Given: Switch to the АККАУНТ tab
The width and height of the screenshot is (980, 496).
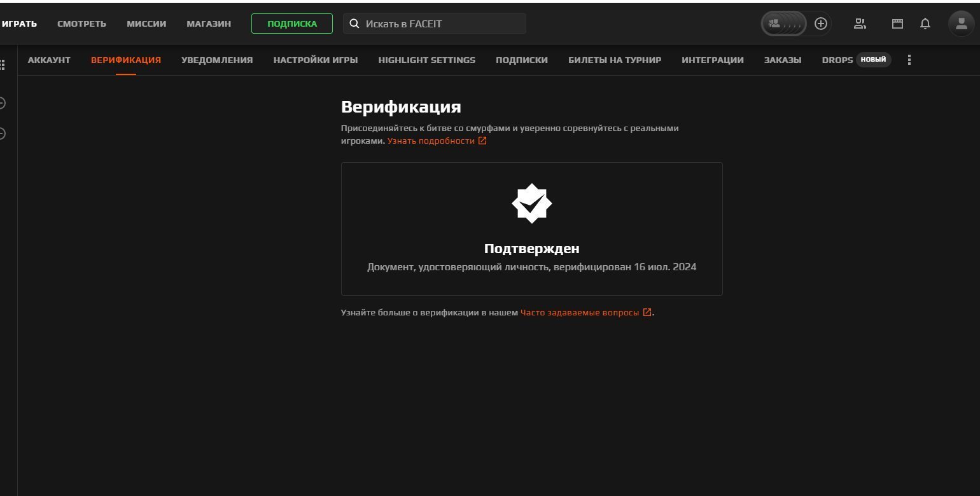Looking at the screenshot, I should [49, 59].
